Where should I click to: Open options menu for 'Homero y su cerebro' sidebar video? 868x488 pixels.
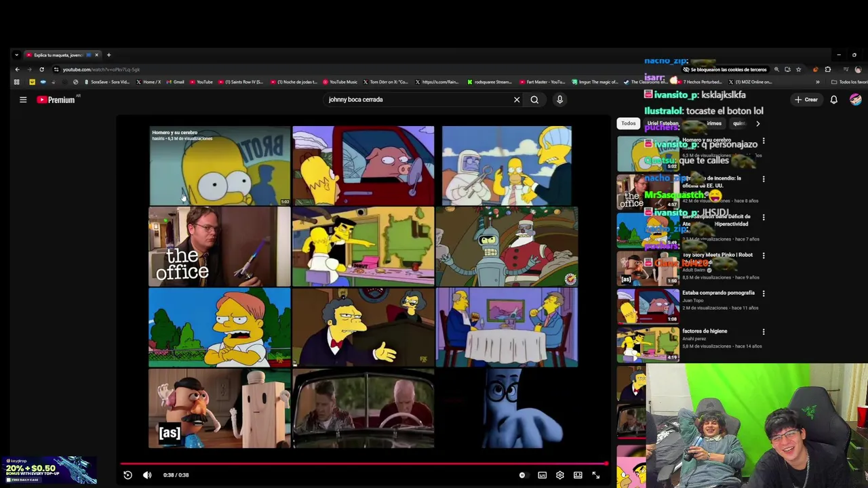764,141
